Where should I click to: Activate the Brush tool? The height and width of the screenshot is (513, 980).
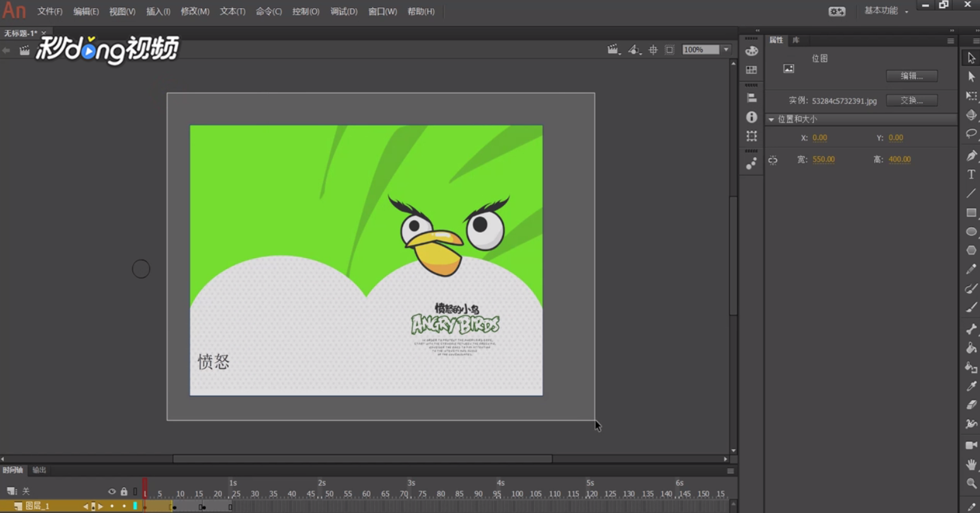[971, 307]
